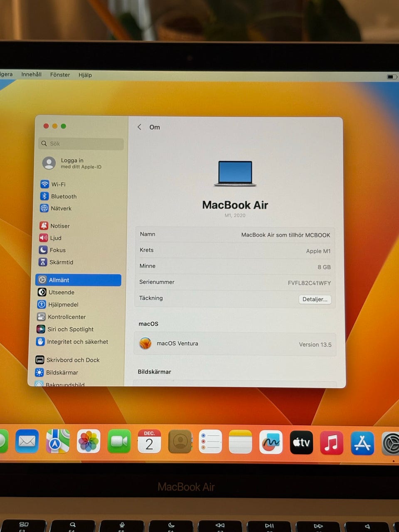Open the Hjälp menu
This screenshot has width=399, height=532.
pos(85,75)
